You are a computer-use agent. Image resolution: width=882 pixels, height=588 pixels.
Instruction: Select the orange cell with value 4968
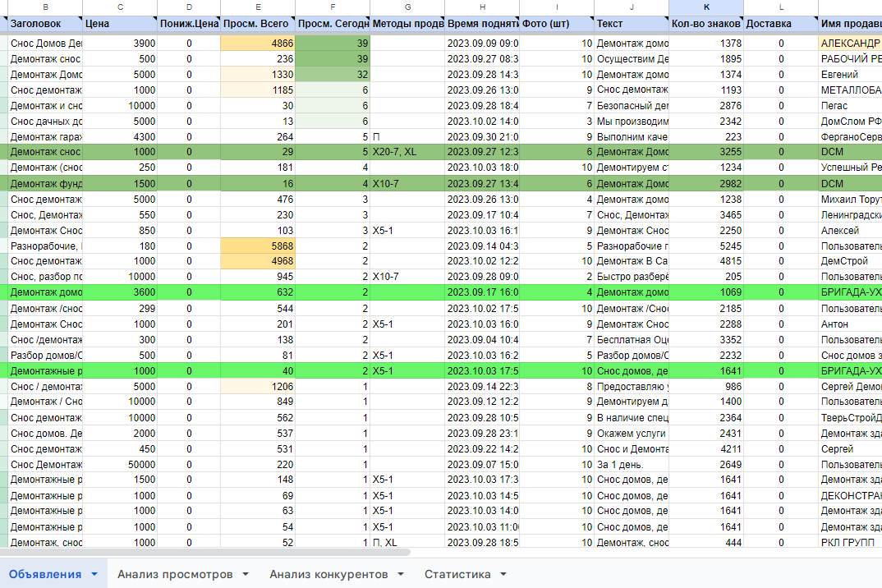[258, 261]
